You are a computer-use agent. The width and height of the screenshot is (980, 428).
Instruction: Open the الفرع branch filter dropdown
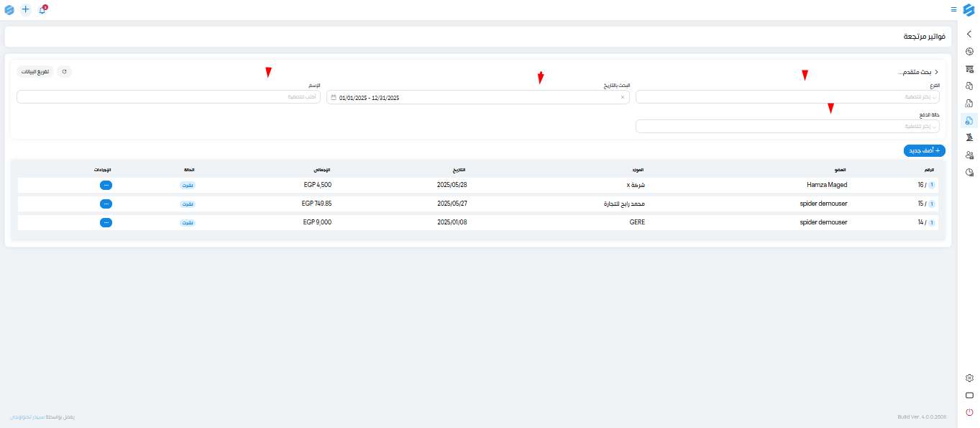(x=787, y=97)
